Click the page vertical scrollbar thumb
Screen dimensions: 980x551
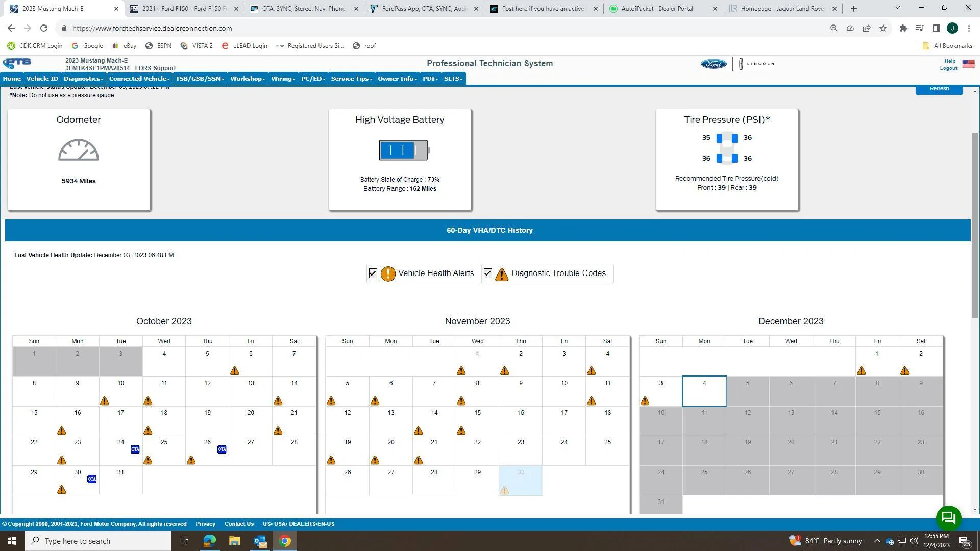pos(975,225)
